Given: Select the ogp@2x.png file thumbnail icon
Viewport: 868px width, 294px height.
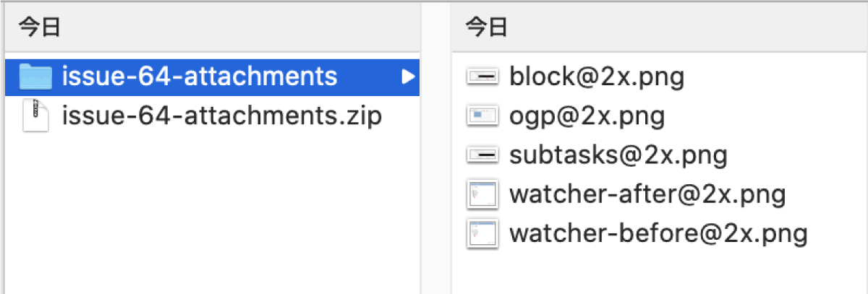Looking at the screenshot, I should pos(482,115).
